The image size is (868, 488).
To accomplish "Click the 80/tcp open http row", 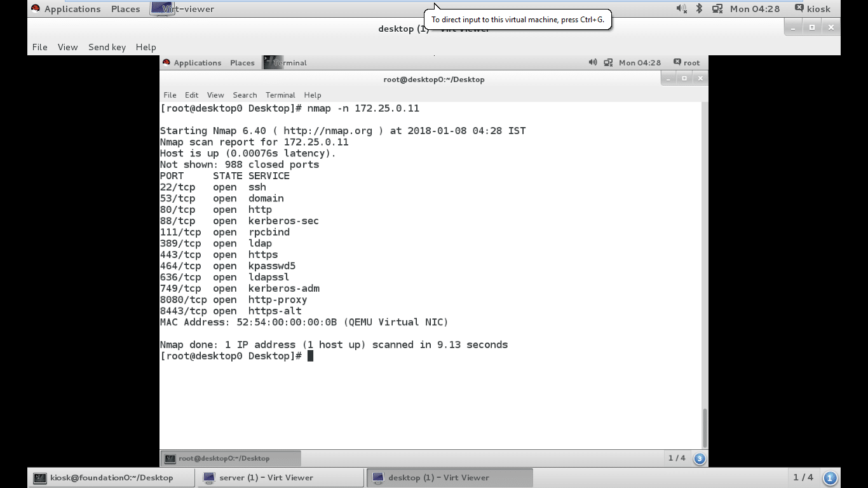I will click(216, 210).
